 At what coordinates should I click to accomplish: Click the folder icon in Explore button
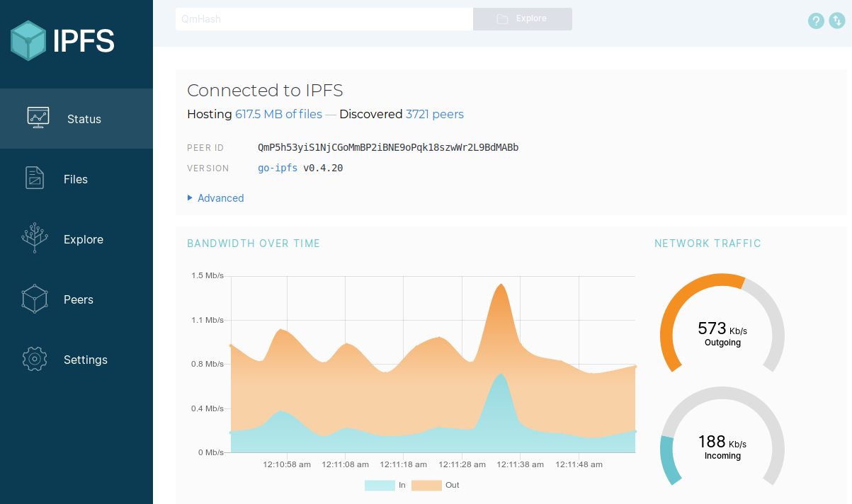coord(503,19)
